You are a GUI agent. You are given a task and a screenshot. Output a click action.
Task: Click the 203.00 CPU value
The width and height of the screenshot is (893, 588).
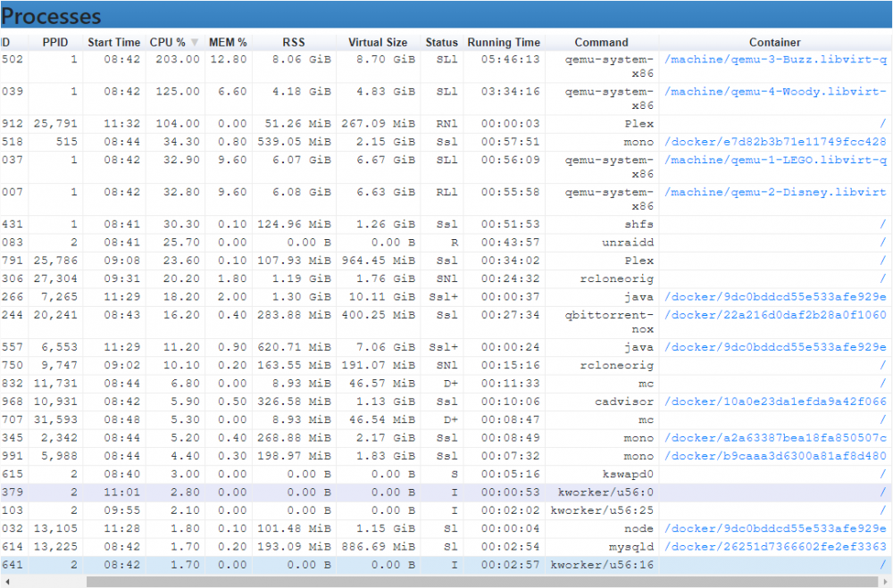point(178,59)
